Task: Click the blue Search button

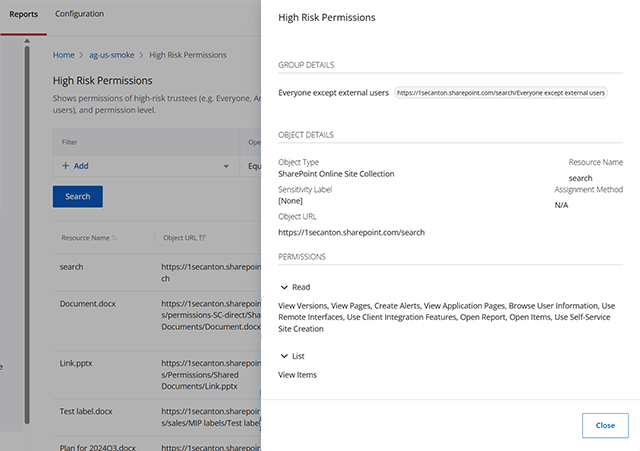Action: (x=77, y=196)
